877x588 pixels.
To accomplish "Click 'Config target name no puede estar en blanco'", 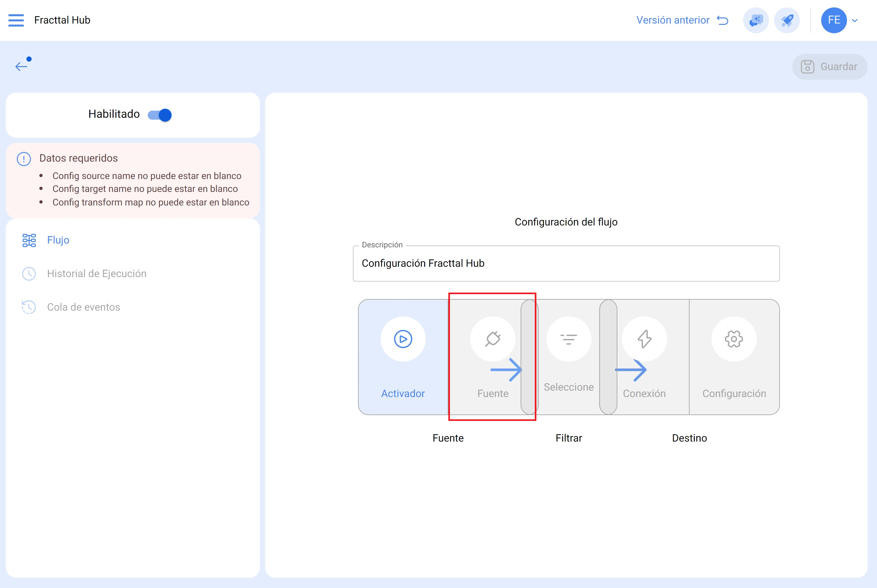I will [145, 189].
